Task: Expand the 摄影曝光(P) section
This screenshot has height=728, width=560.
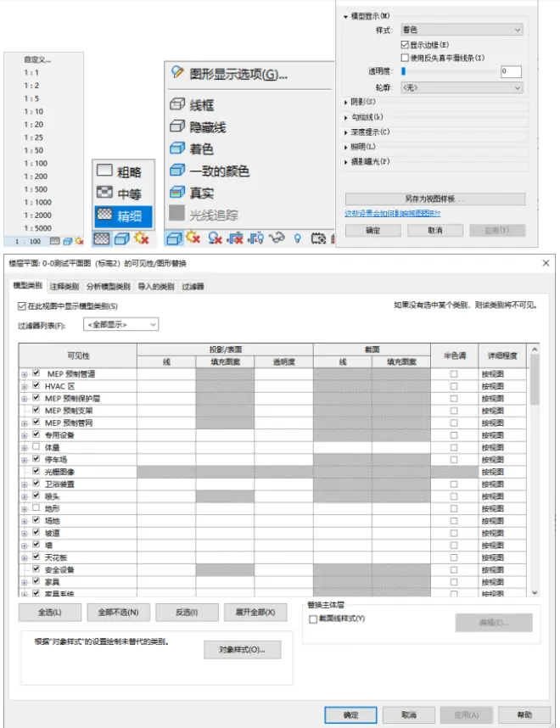Action: coord(345,162)
